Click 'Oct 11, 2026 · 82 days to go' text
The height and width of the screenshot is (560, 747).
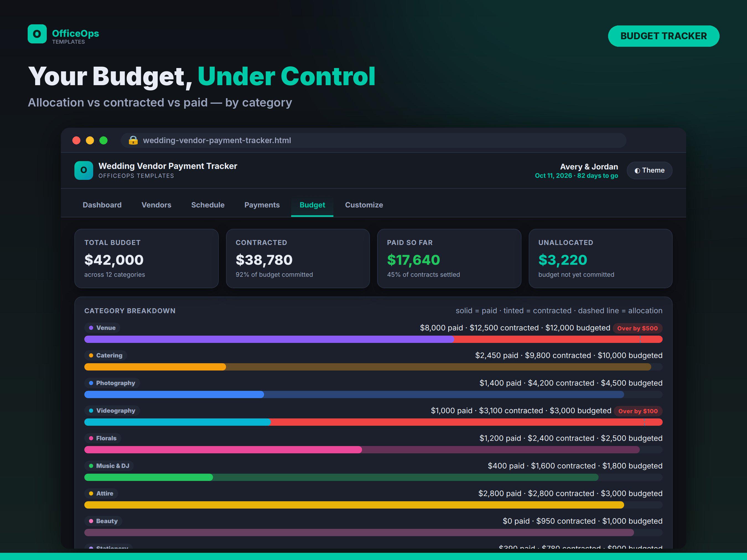(577, 176)
